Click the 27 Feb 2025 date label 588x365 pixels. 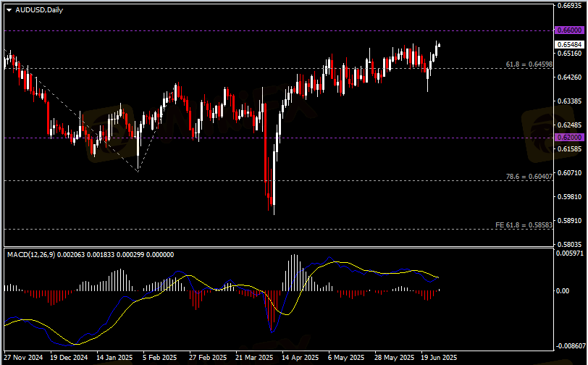click(x=208, y=358)
